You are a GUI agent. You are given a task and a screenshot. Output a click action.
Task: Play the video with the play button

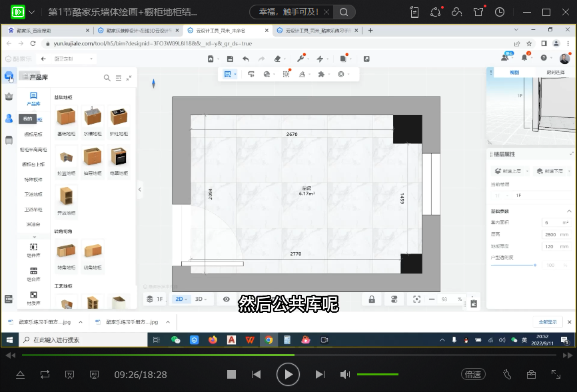pyautogui.click(x=288, y=374)
